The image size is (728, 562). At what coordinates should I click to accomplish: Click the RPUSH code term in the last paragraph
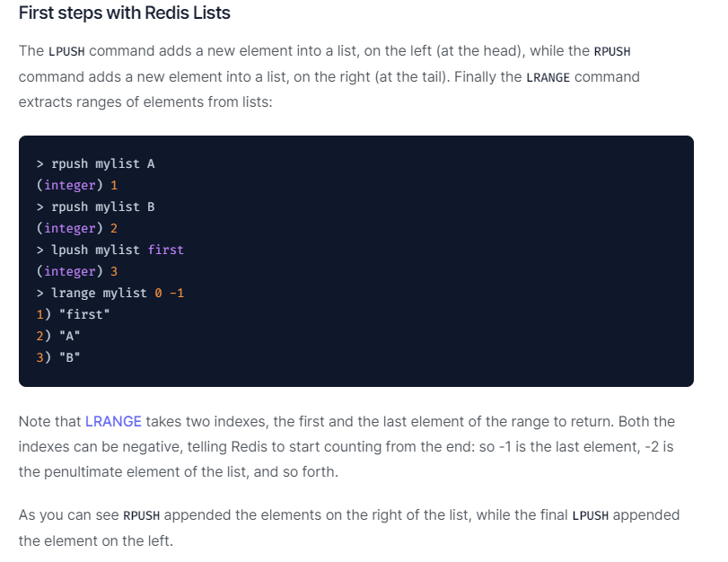pyautogui.click(x=141, y=515)
